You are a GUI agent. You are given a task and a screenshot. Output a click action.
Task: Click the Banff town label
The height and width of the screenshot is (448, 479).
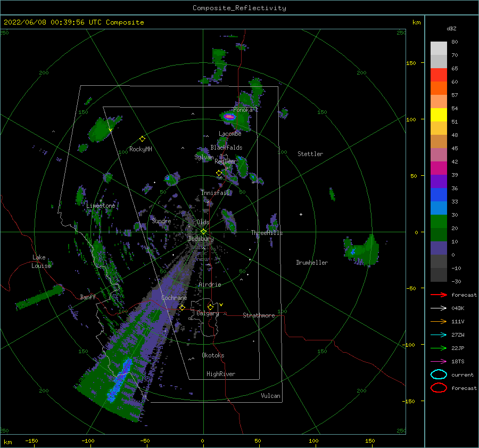pos(88,297)
